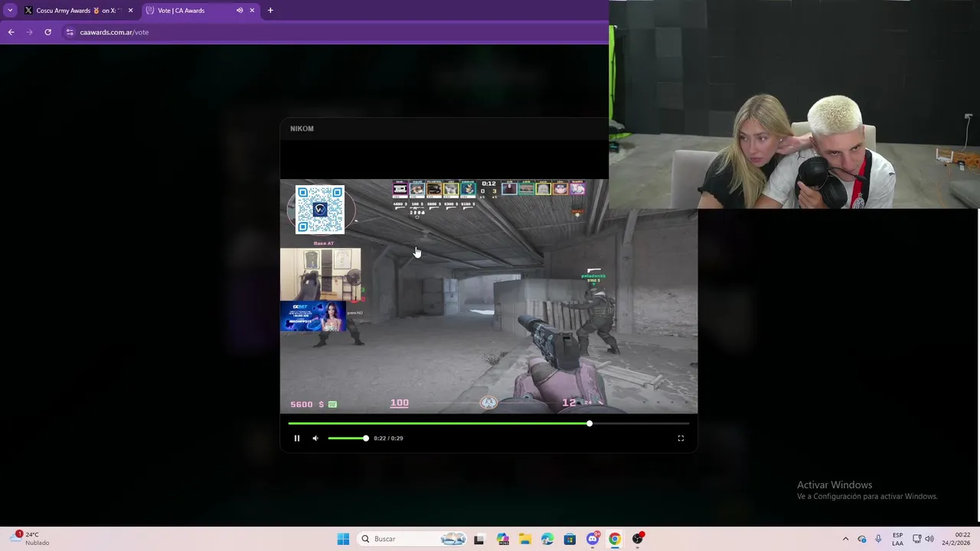This screenshot has width=980, height=551.
Task: Seek on the green video progress bar
Action: (488, 423)
